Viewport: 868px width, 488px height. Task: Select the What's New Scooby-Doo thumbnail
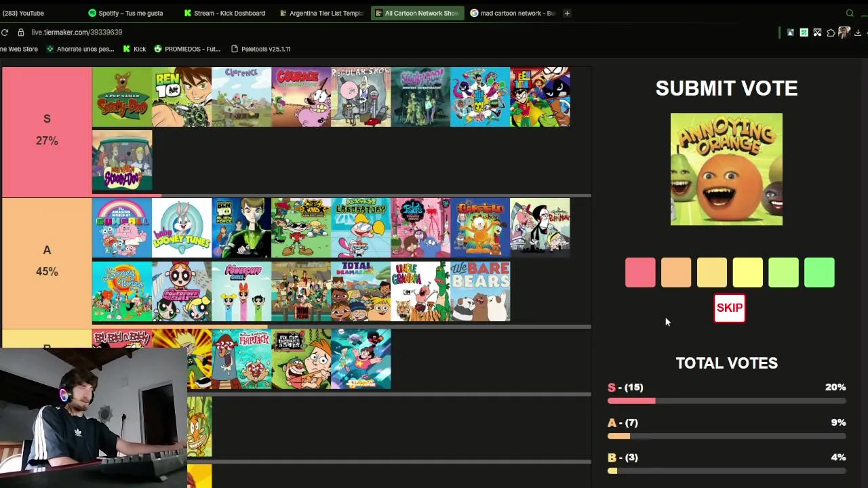[x=122, y=161]
